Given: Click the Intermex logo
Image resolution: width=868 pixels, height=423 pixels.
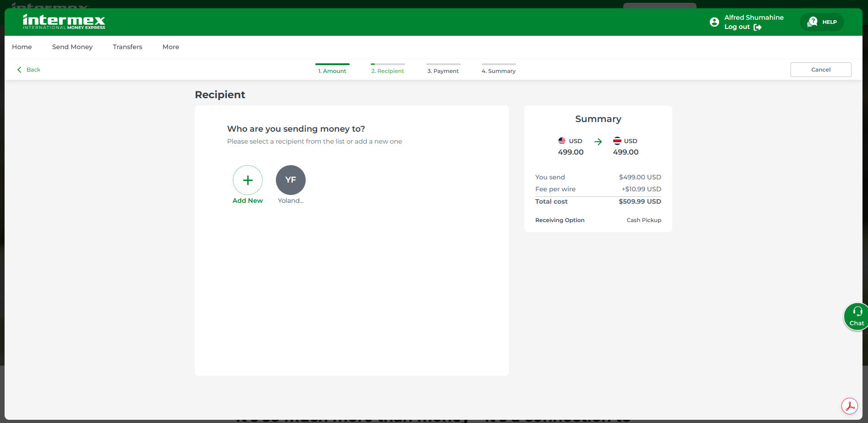Looking at the screenshot, I should [64, 22].
